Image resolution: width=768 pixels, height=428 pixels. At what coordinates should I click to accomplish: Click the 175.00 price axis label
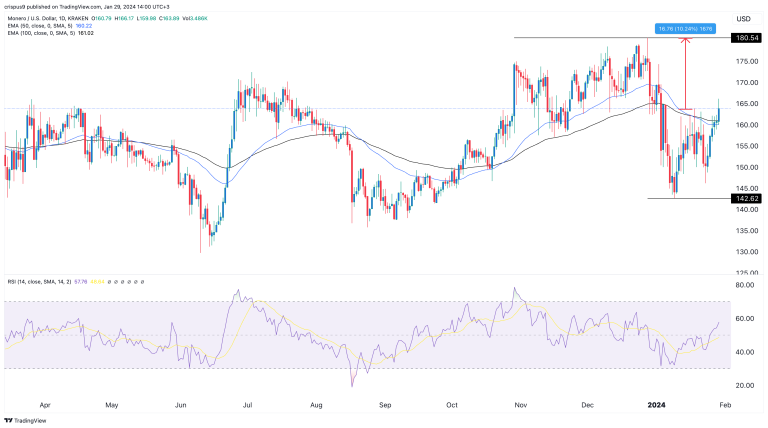(x=748, y=61)
